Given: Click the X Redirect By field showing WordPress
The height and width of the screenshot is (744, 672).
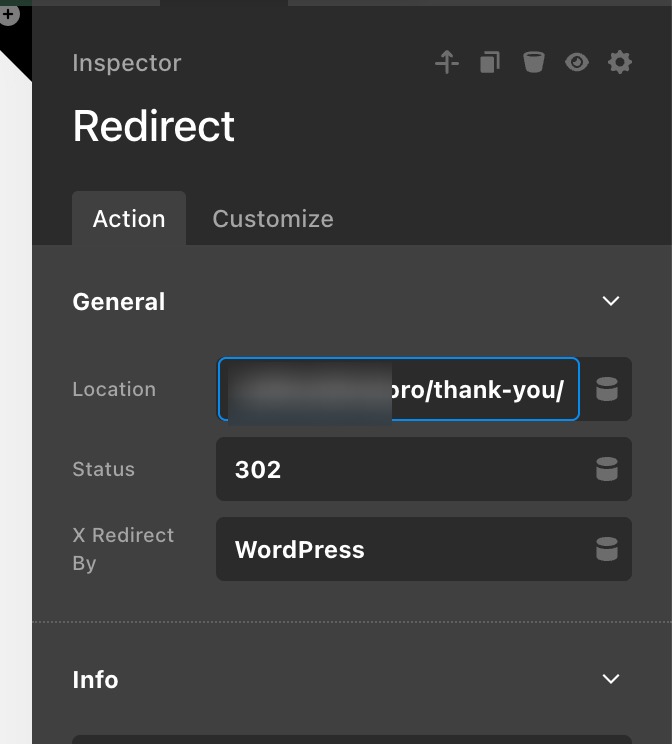Looking at the screenshot, I should [x=400, y=549].
